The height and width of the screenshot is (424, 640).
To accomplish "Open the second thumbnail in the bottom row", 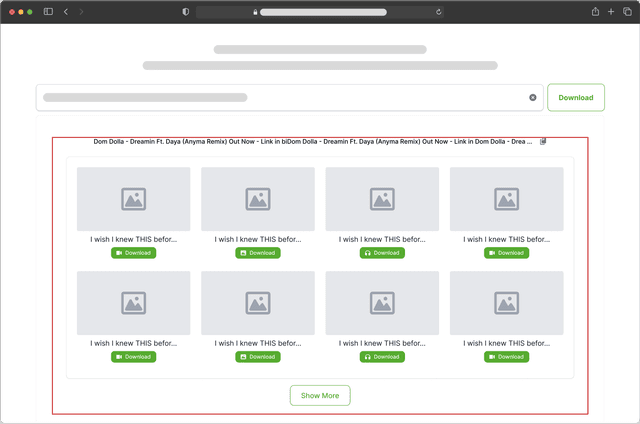I will pos(258,303).
